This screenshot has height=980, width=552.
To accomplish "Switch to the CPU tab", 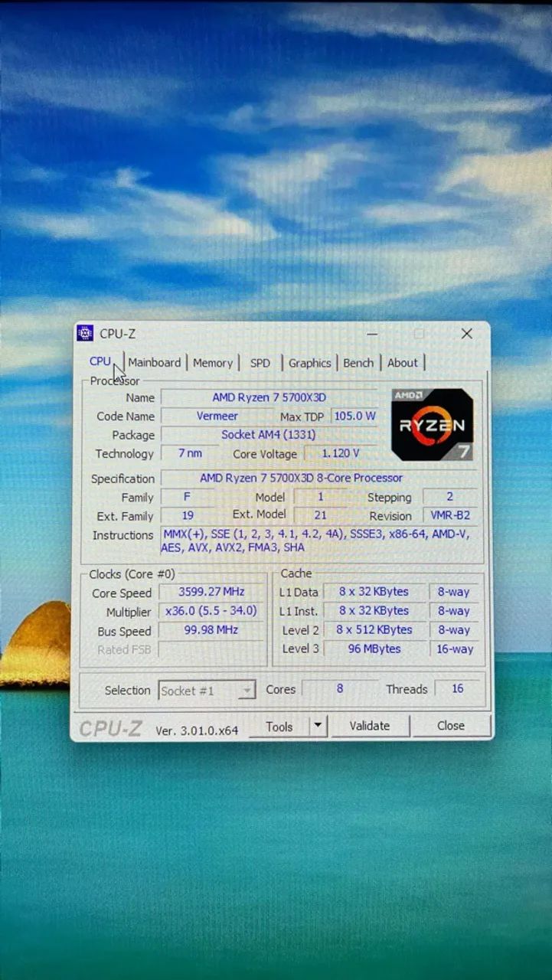I will [x=100, y=362].
